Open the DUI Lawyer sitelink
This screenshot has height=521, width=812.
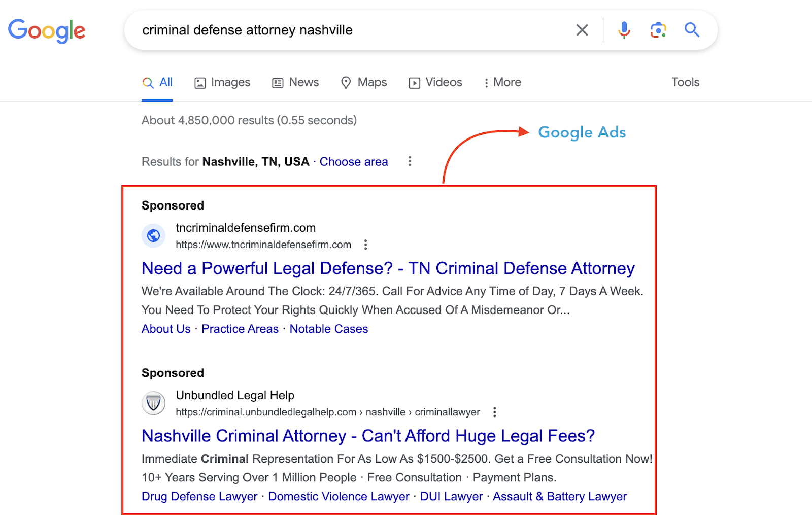pos(451,496)
